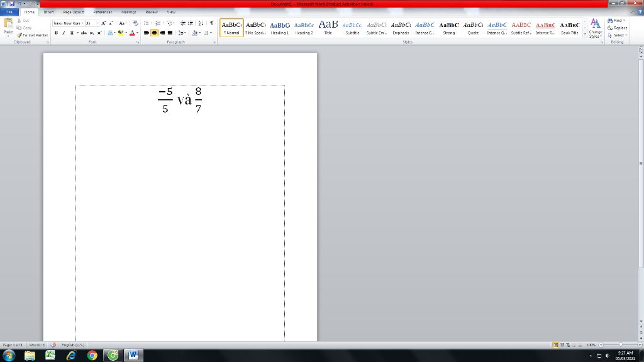This screenshot has width=644, height=362.
Task: Open the font name combo box
Action: coord(68,23)
